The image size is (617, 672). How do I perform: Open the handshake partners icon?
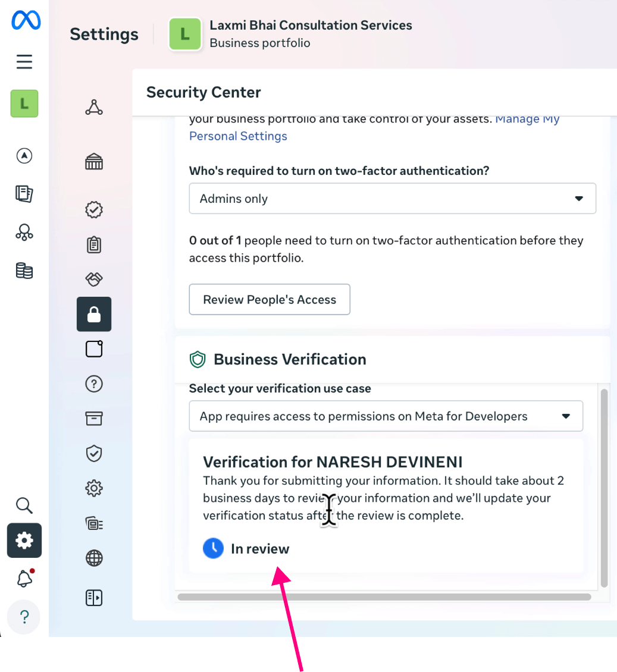point(94,279)
